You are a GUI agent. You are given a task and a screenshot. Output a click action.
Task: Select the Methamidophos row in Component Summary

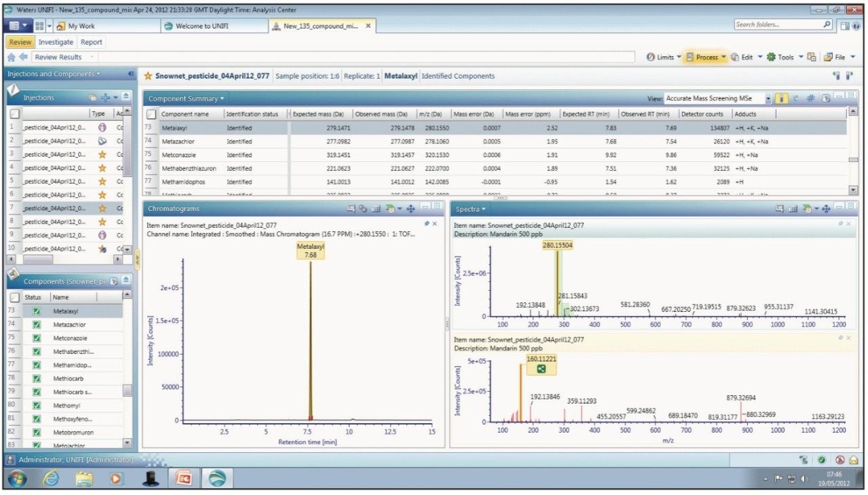click(495, 182)
